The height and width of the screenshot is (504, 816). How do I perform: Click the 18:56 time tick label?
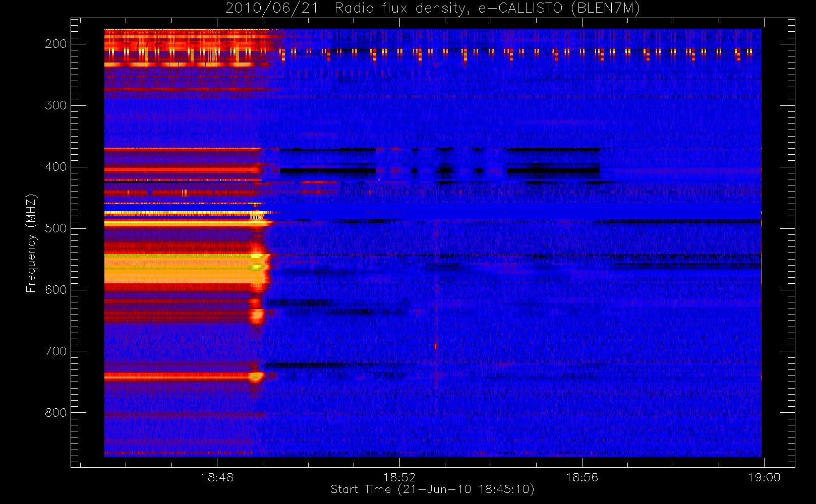[x=582, y=477]
